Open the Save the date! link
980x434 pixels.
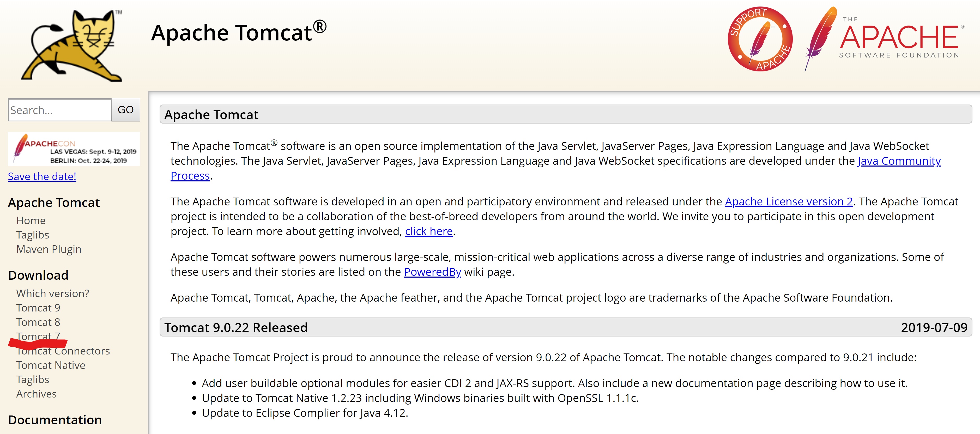[x=42, y=176]
